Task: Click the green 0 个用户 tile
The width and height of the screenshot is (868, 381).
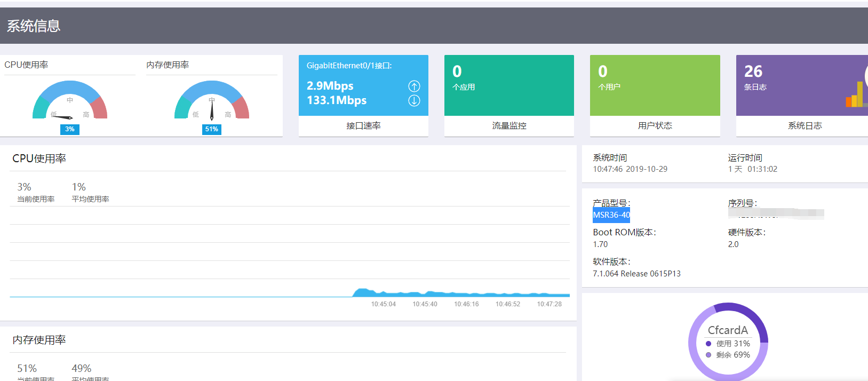Action: click(x=655, y=85)
